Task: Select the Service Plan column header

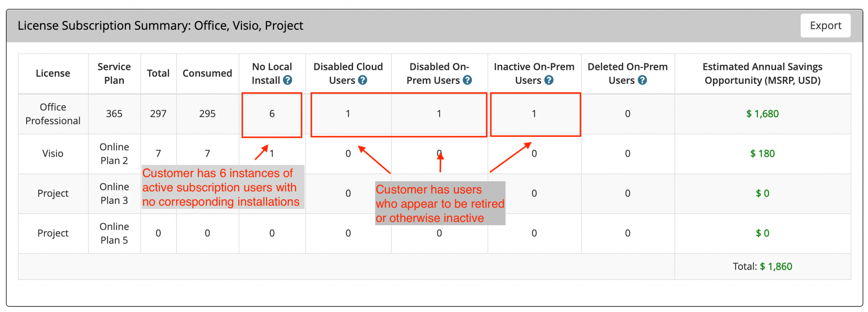Action: coord(114,73)
